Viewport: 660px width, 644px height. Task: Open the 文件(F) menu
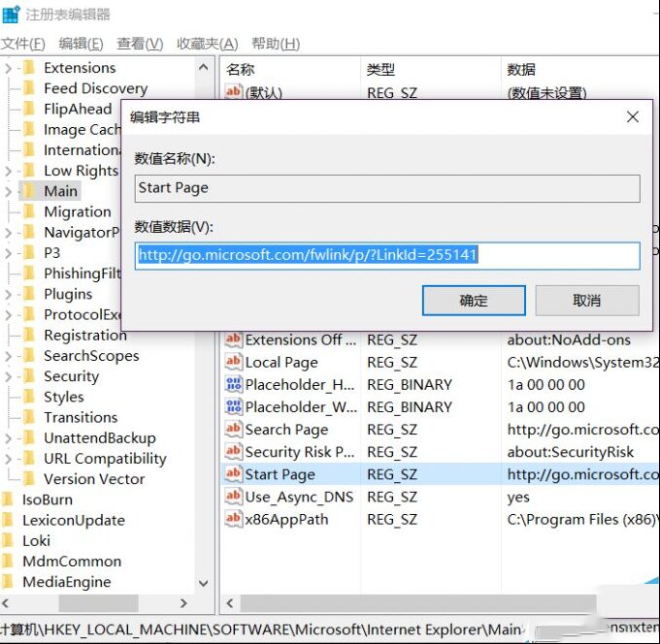click(22, 44)
